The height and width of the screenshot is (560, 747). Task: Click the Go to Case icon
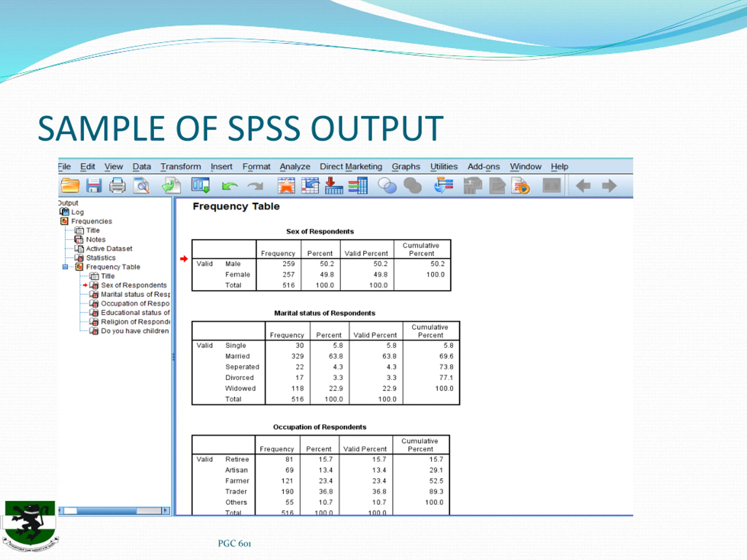310,186
